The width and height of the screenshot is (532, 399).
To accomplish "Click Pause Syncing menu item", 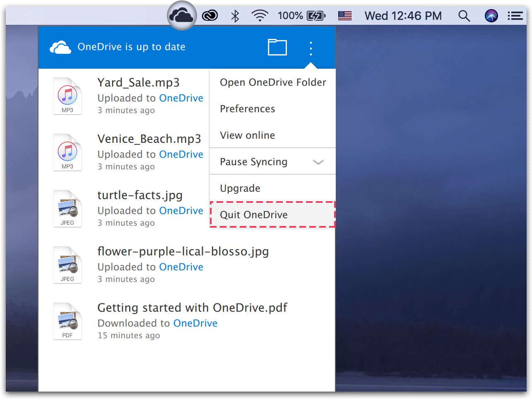I will [x=273, y=162].
